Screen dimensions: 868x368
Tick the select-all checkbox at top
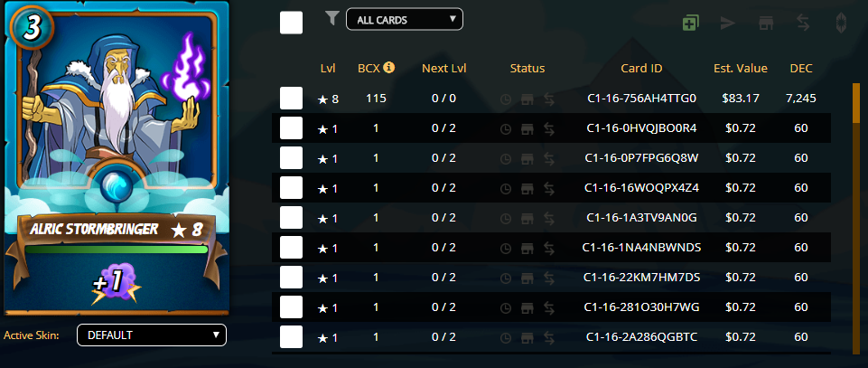tap(291, 23)
